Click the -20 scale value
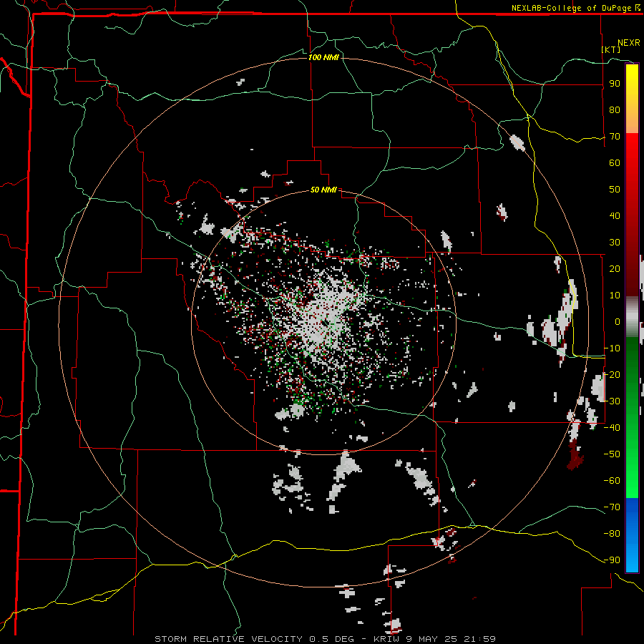 (x=612, y=374)
